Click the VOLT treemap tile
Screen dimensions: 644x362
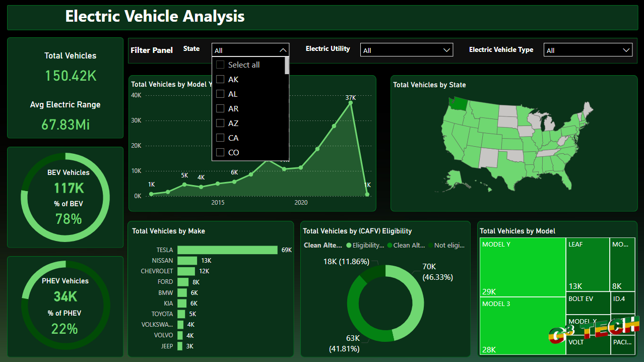[588, 345]
